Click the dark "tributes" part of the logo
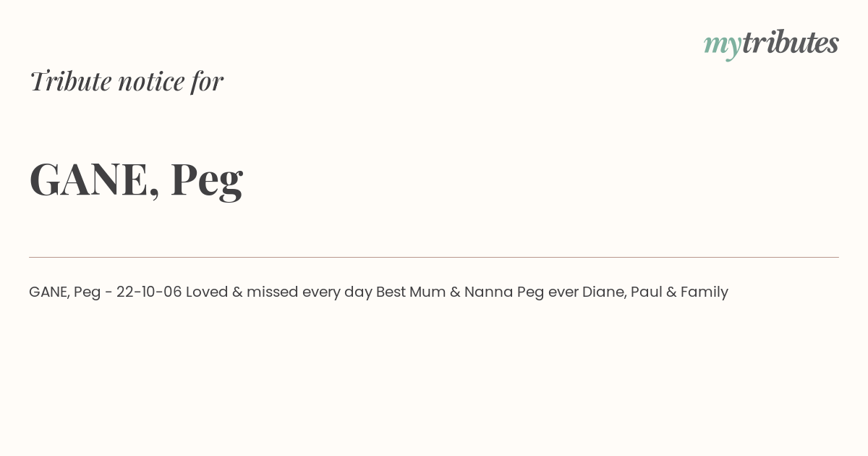868x456 pixels. point(791,43)
